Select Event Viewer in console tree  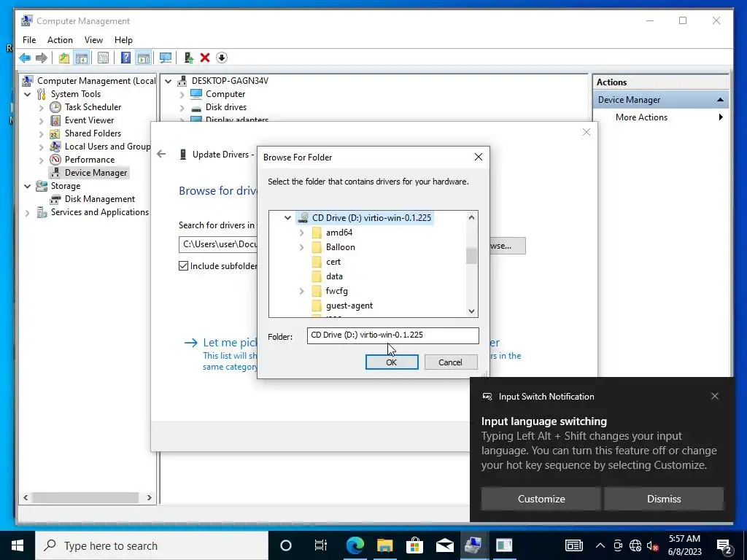[89, 120]
